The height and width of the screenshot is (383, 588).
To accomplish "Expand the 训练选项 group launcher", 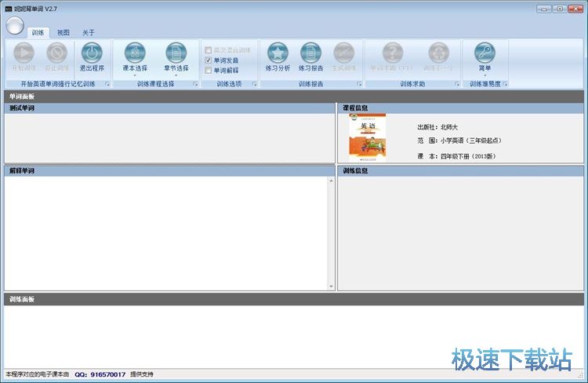I will pos(254,84).
